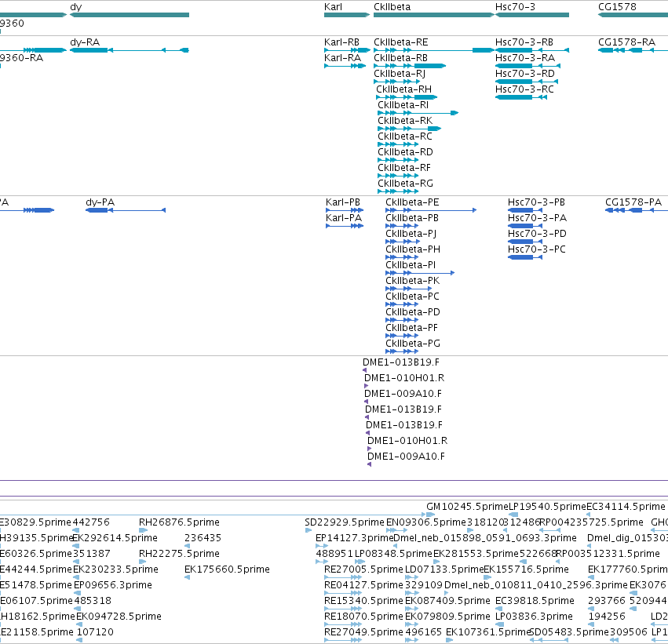Select the CkIIbeta-PK protein label
Viewport: 668px width, 644px height.
click(x=412, y=281)
